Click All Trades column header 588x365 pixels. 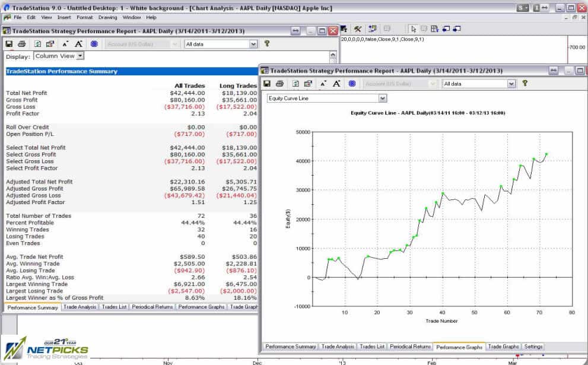190,86
